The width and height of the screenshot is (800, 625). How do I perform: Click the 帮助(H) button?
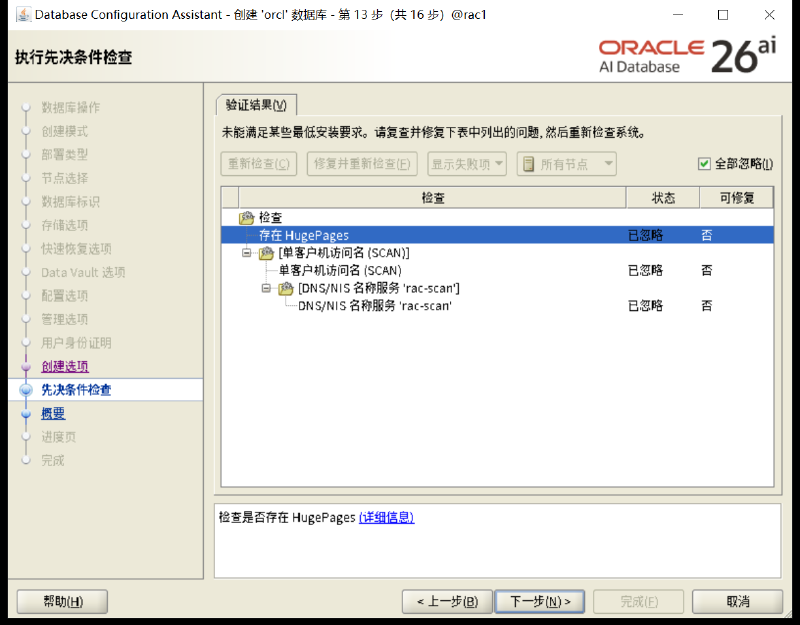pos(62,602)
